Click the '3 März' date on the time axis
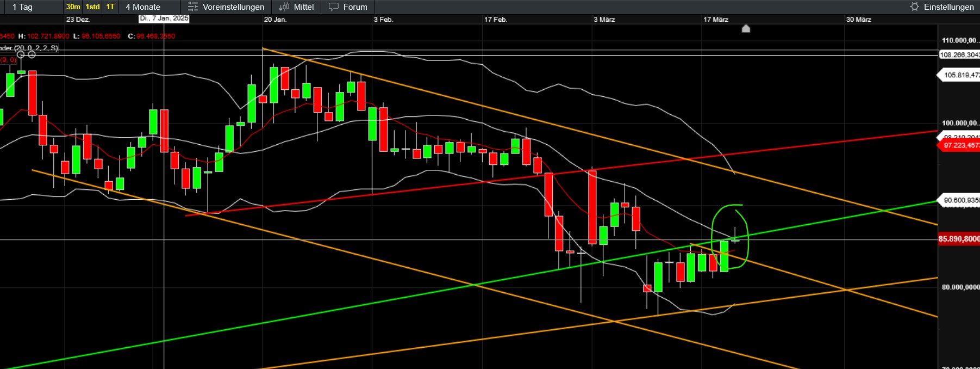Viewport: 980px width, 369px height. click(604, 20)
